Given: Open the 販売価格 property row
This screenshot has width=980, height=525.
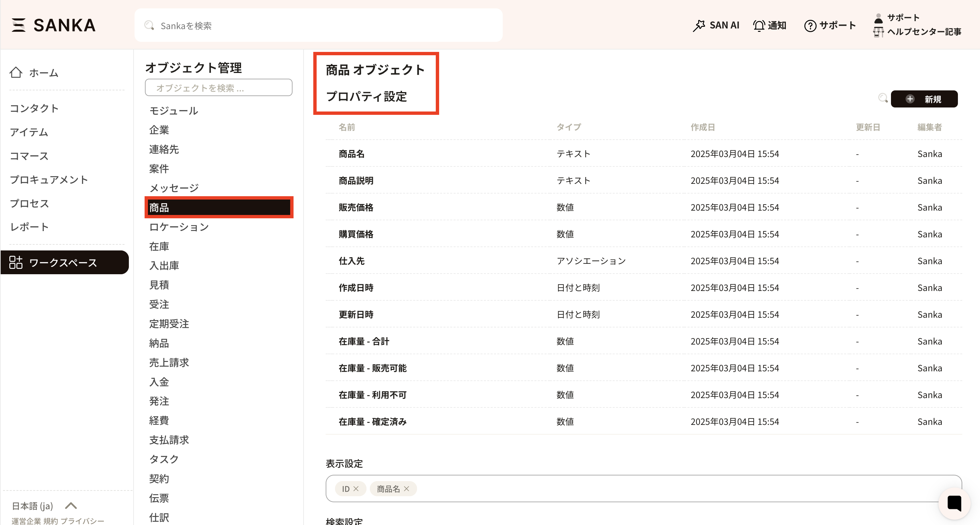Looking at the screenshot, I should point(356,208).
